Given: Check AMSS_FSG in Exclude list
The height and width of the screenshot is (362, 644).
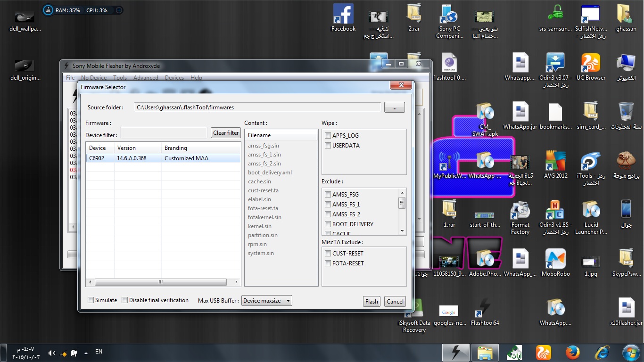Looking at the screenshot, I should click(x=328, y=195).
